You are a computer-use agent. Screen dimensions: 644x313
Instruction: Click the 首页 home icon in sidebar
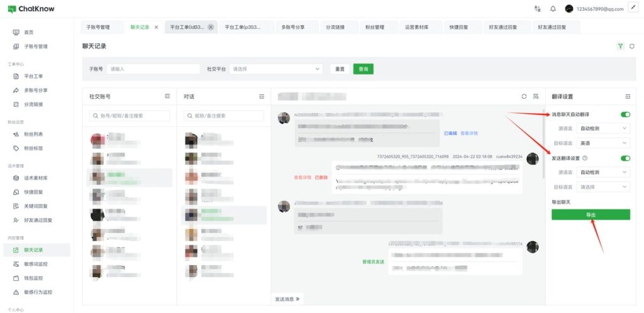click(x=16, y=33)
